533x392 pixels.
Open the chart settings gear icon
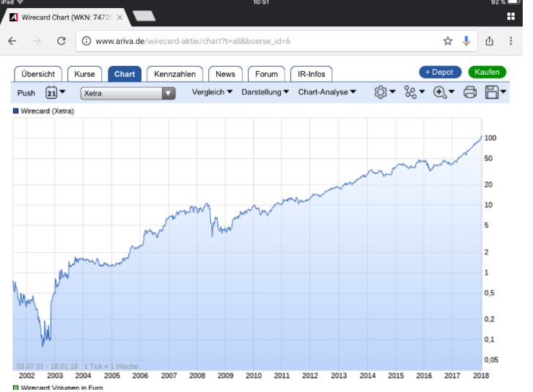pyautogui.click(x=381, y=92)
